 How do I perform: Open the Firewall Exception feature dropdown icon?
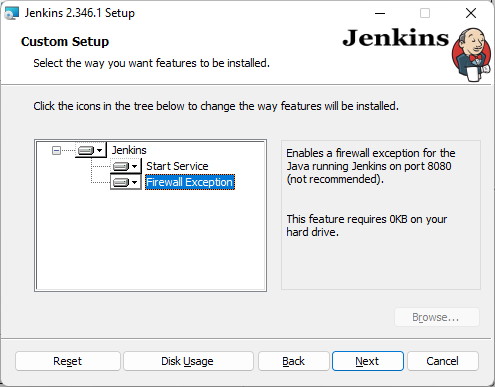pos(126,182)
